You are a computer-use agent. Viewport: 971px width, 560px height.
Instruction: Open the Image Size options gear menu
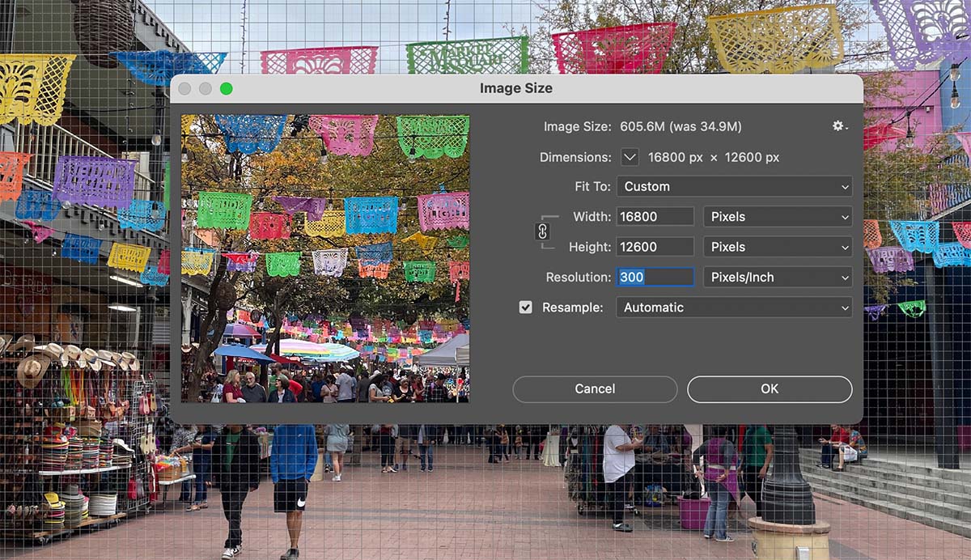point(838,126)
